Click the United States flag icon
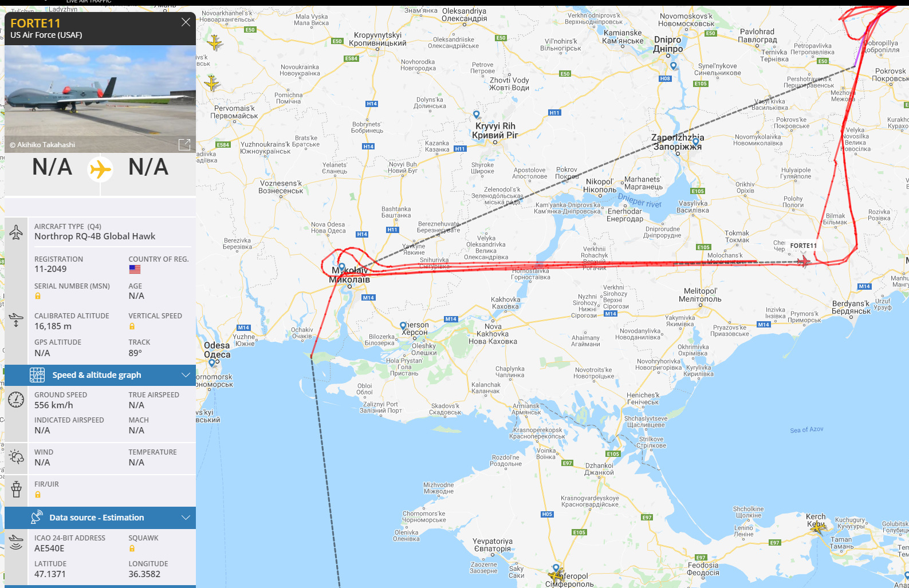This screenshot has width=909, height=588. pyautogui.click(x=135, y=269)
